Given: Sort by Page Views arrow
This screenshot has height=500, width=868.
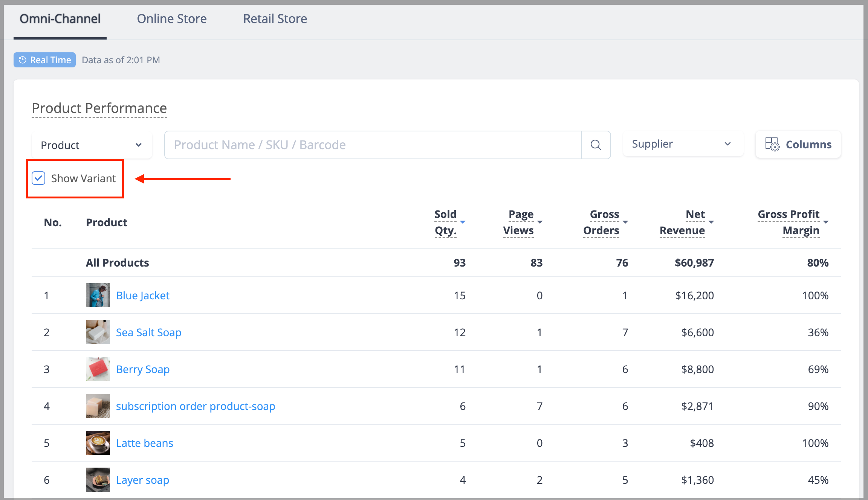Looking at the screenshot, I should click(x=539, y=222).
